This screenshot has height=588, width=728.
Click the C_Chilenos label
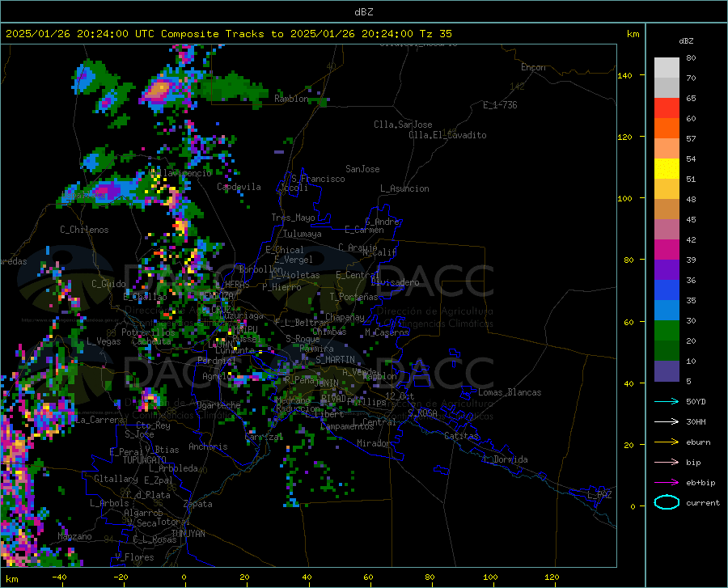84,230
